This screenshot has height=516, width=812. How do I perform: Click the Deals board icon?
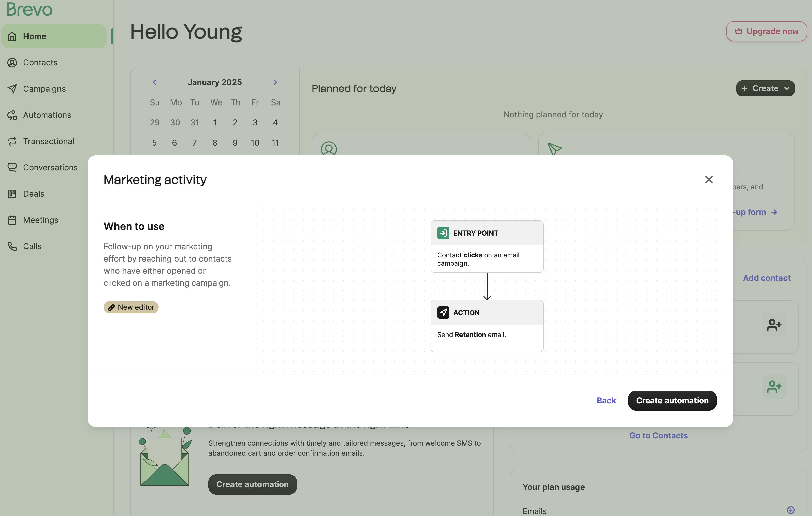coord(12,194)
